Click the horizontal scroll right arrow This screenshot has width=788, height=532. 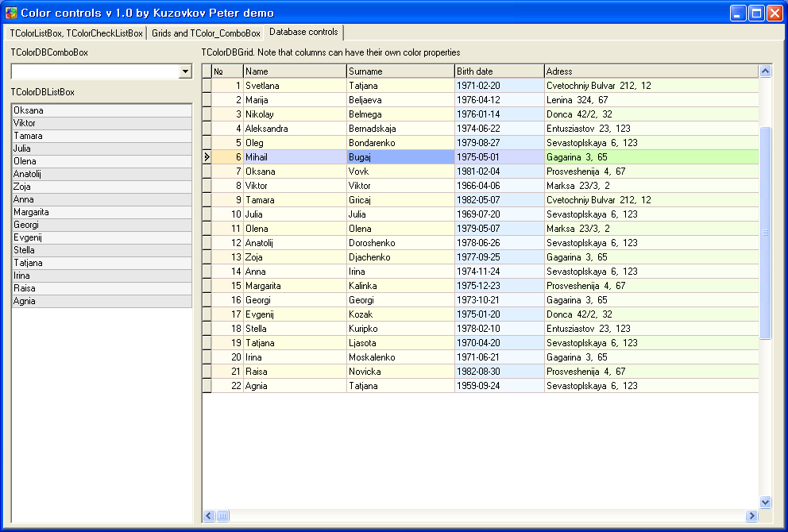(x=751, y=515)
